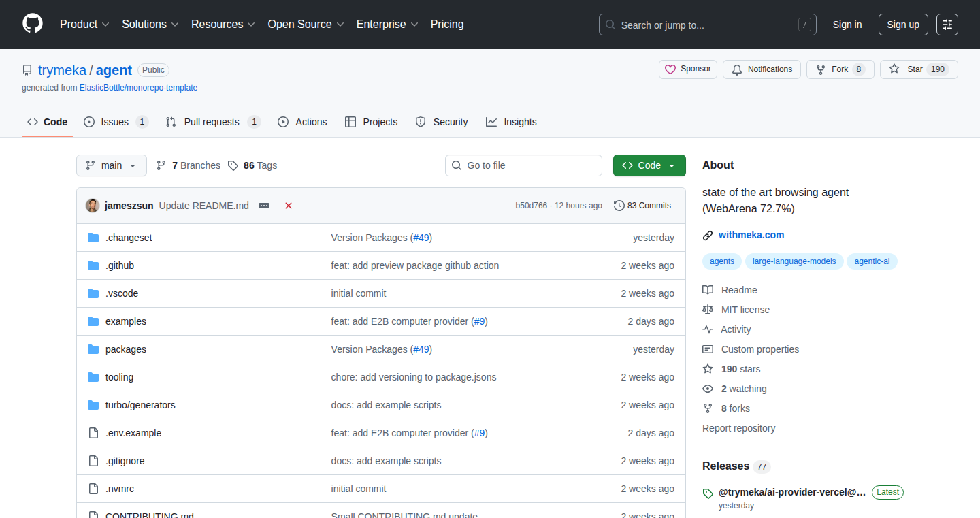Click the Report repository link
Image resolution: width=980 pixels, height=518 pixels.
[738, 428]
